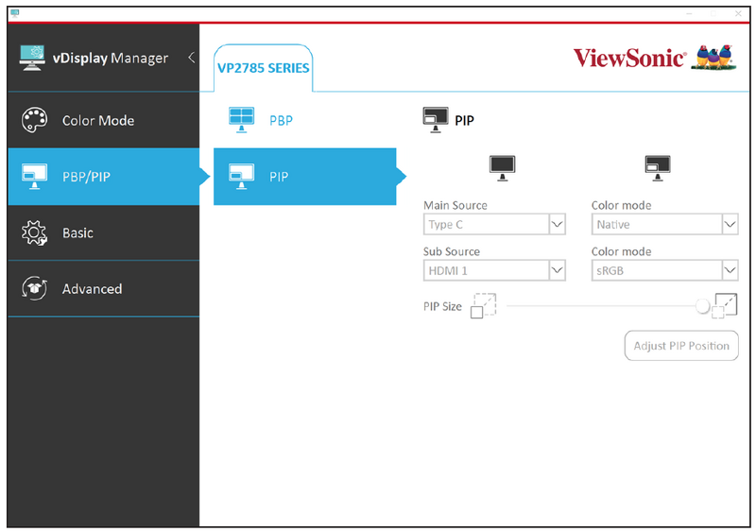Image resolution: width=756 pixels, height=532 pixels.
Task: Click the main source monitor icon
Action: click(x=502, y=168)
